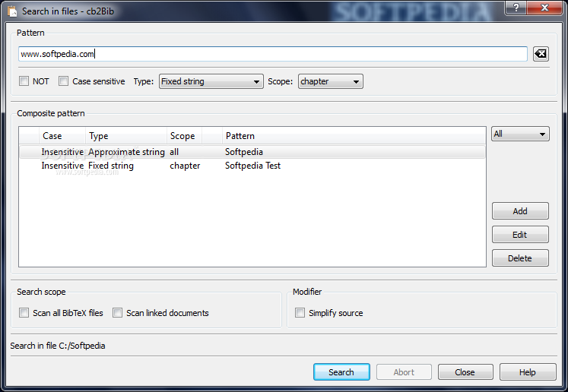This screenshot has height=392, width=568.
Task: Click the Edit button
Action: pos(520,235)
